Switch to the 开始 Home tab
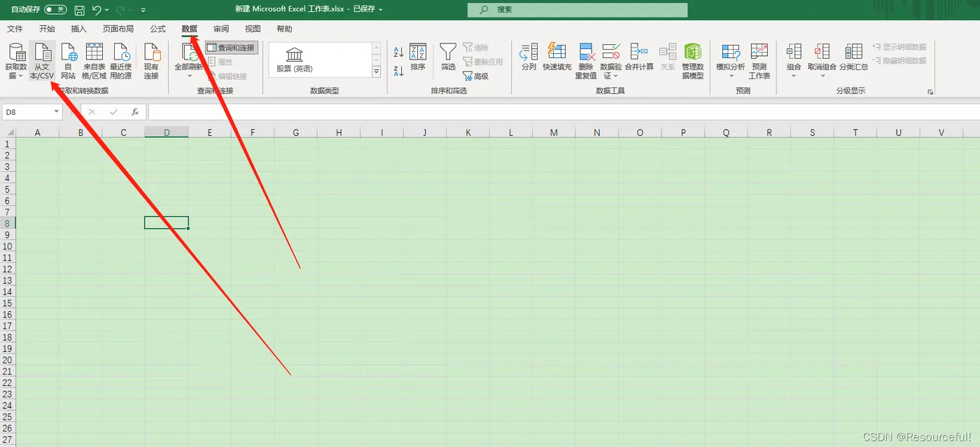The height and width of the screenshot is (447, 980). point(47,29)
